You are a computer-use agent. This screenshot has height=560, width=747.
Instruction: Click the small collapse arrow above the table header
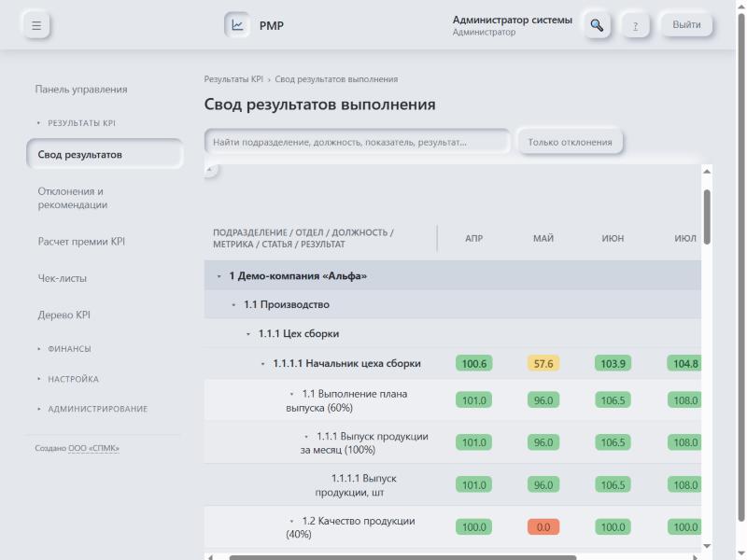pyautogui.click(x=209, y=169)
